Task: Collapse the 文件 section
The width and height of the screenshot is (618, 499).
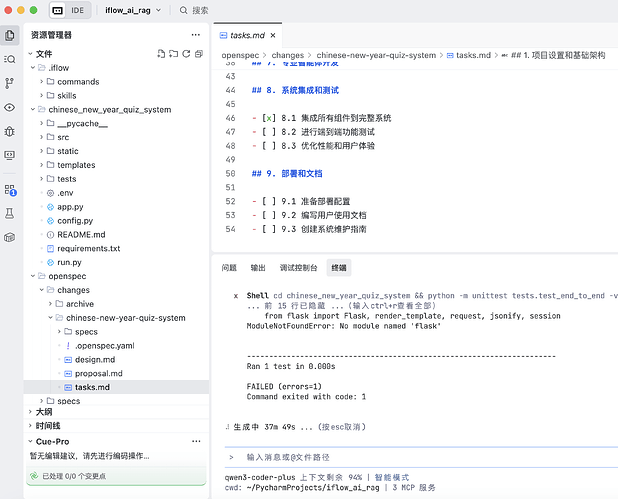Action: pos(30,54)
